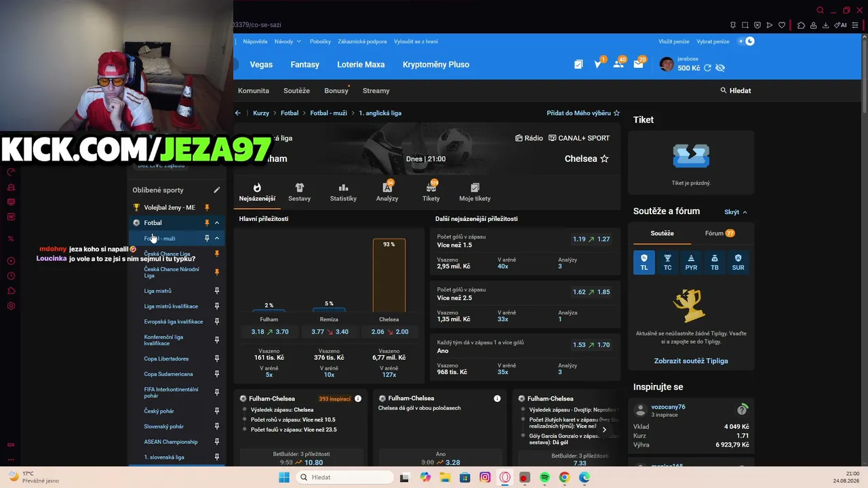Edit favorite sports with the pencil icon

tap(217, 190)
